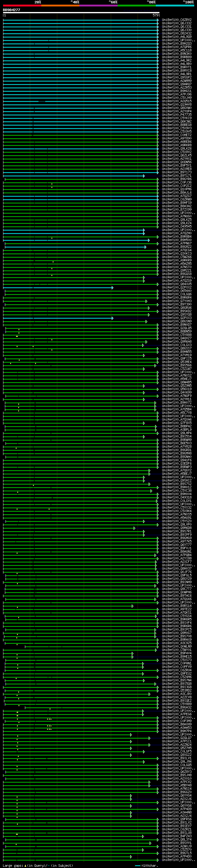Screen dimensions: 197x868
Task: Select the UniRef100_B9H2Q3 label
Action: 177,43
